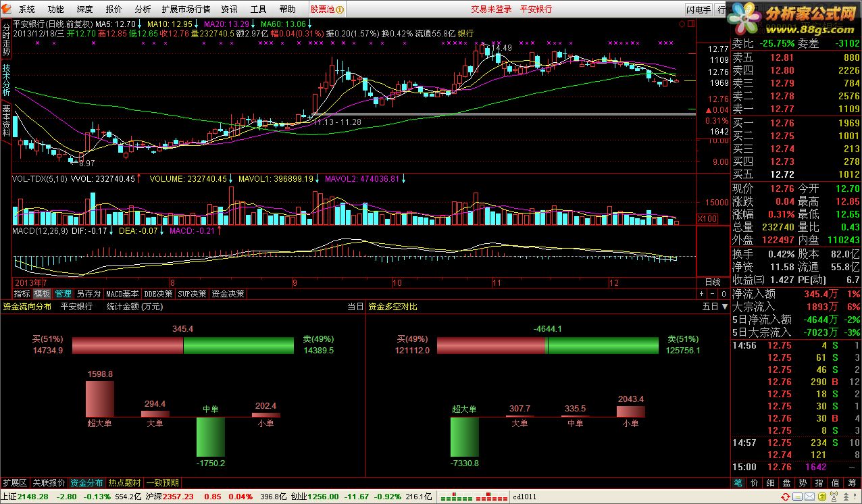Switch to the 关联报价 bottom tab

[x=49, y=483]
